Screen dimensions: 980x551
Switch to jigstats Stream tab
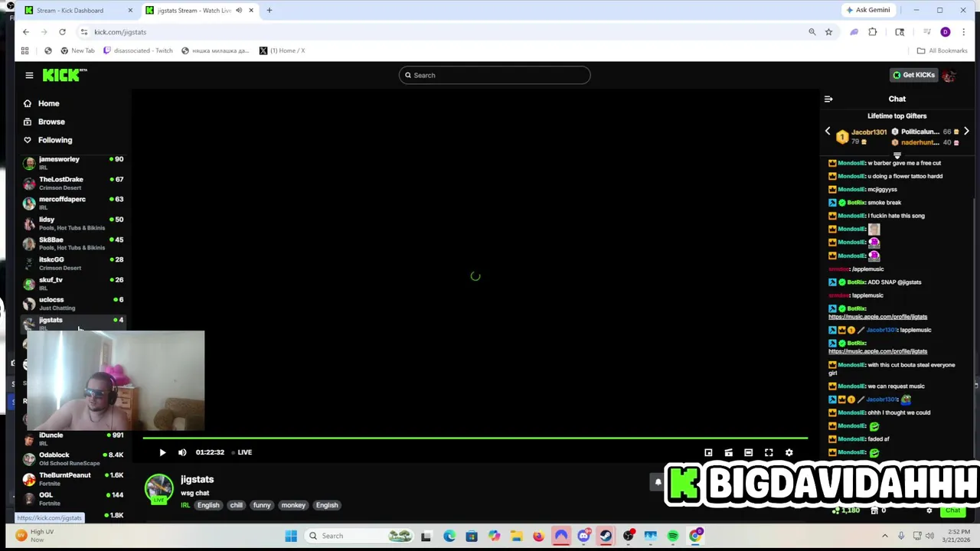click(194, 10)
